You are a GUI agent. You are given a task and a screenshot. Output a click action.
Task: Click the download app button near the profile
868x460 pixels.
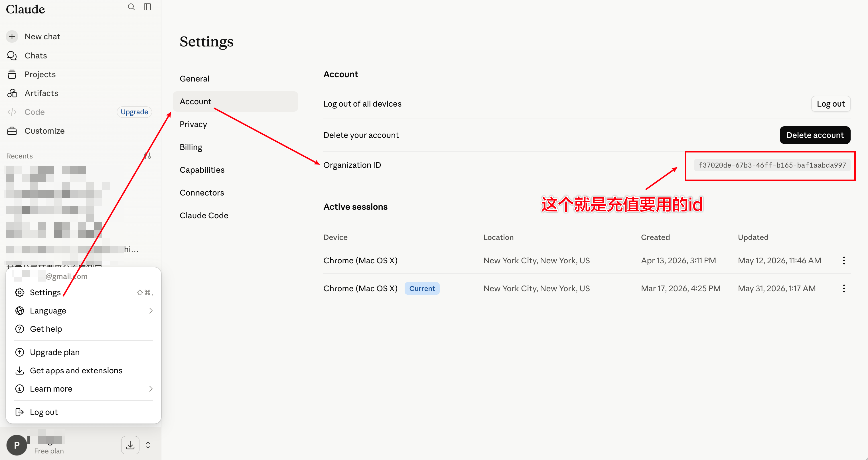130,445
